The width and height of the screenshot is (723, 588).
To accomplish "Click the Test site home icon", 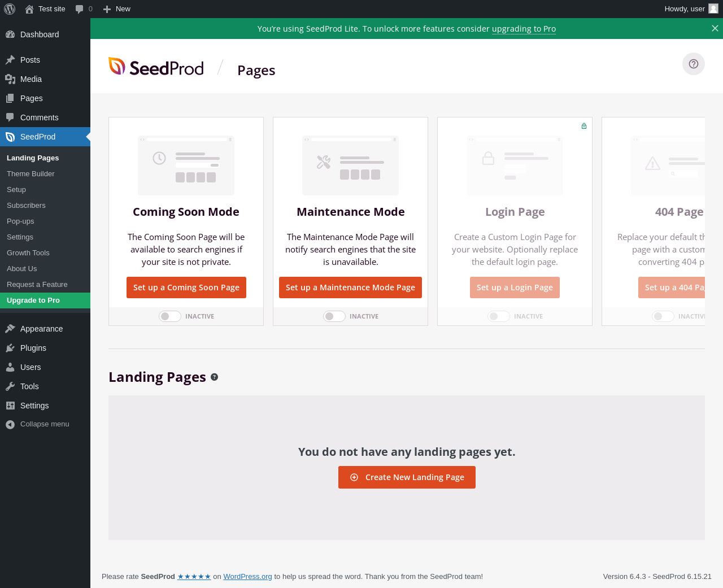I will click(x=29, y=9).
